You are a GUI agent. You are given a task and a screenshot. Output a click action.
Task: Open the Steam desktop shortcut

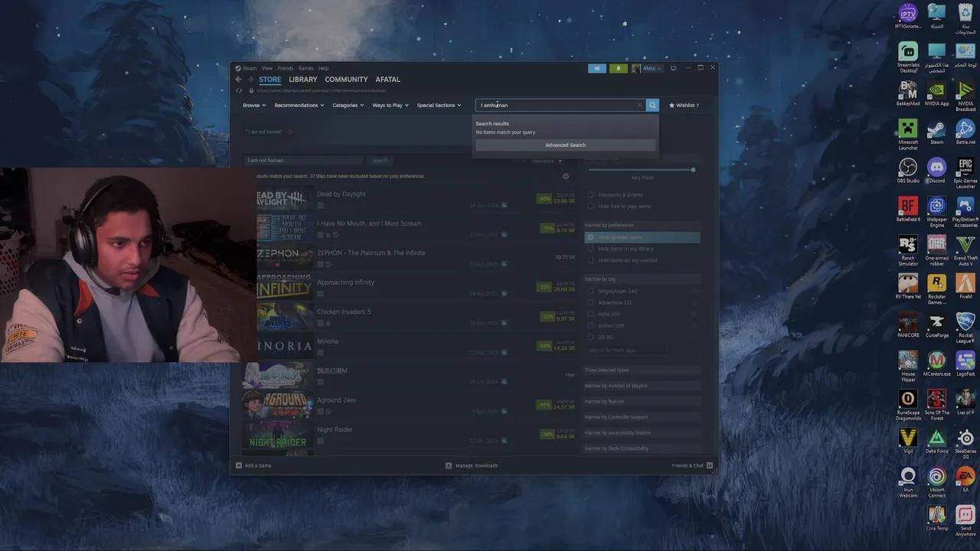[x=937, y=132]
